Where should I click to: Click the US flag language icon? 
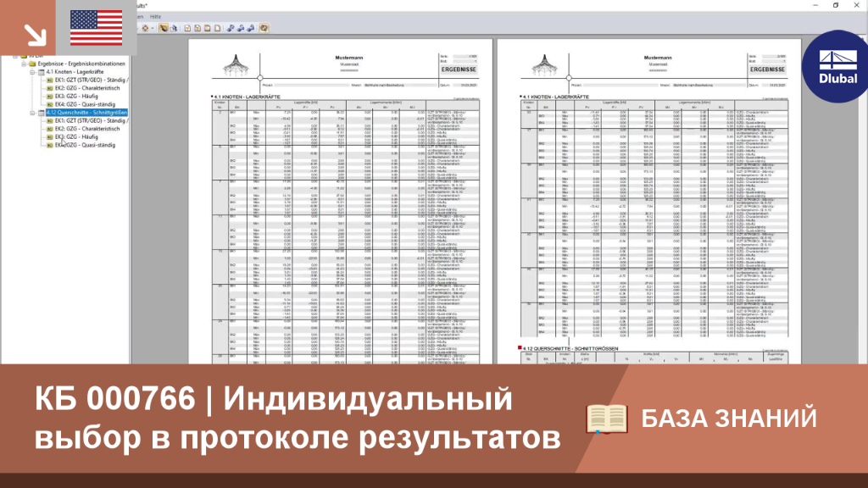tap(97, 28)
